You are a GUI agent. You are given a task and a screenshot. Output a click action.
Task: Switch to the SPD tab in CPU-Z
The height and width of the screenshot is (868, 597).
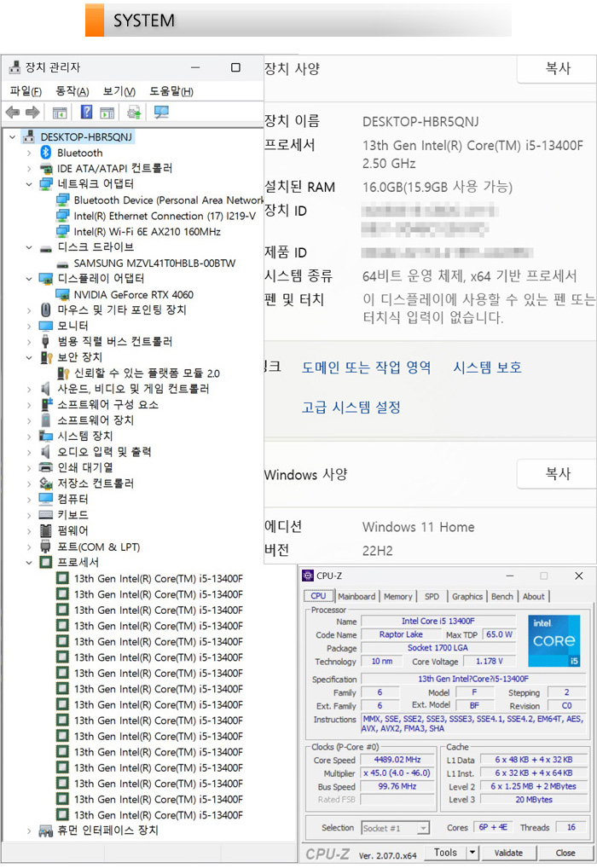tap(432, 596)
